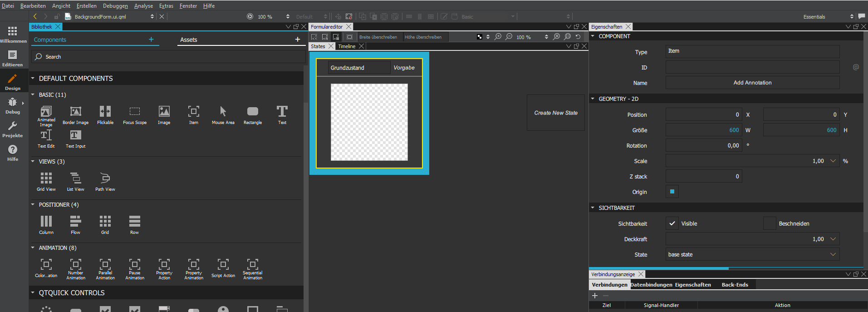The height and width of the screenshot is (312, 868).
Task: Select the Mouse Area component
Action: click(x=223, y=115)
